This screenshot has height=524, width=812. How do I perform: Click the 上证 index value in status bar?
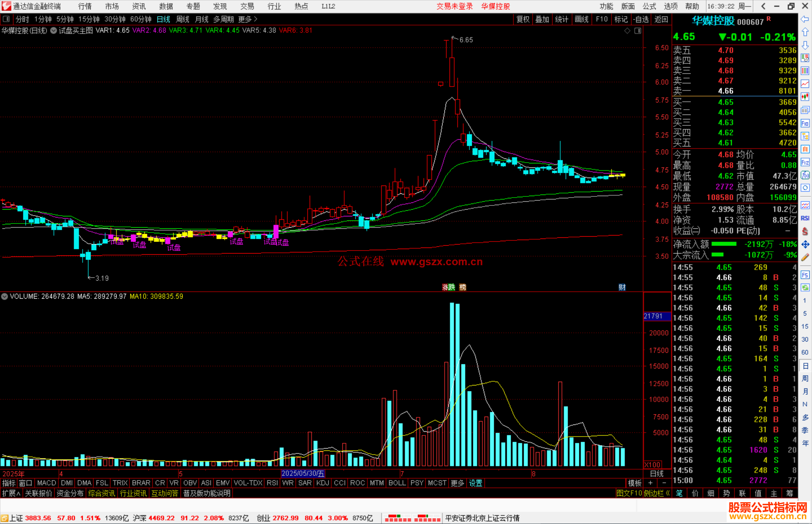(38, 518)
